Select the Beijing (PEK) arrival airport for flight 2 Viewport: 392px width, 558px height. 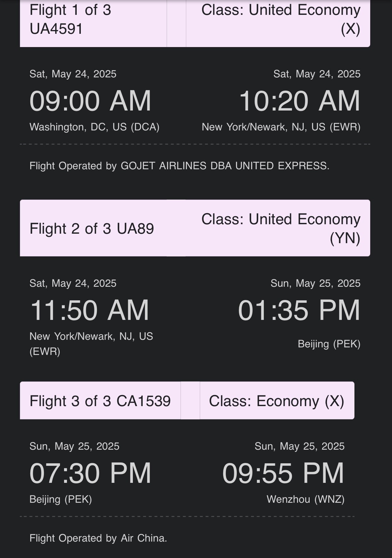click(329, 344)
